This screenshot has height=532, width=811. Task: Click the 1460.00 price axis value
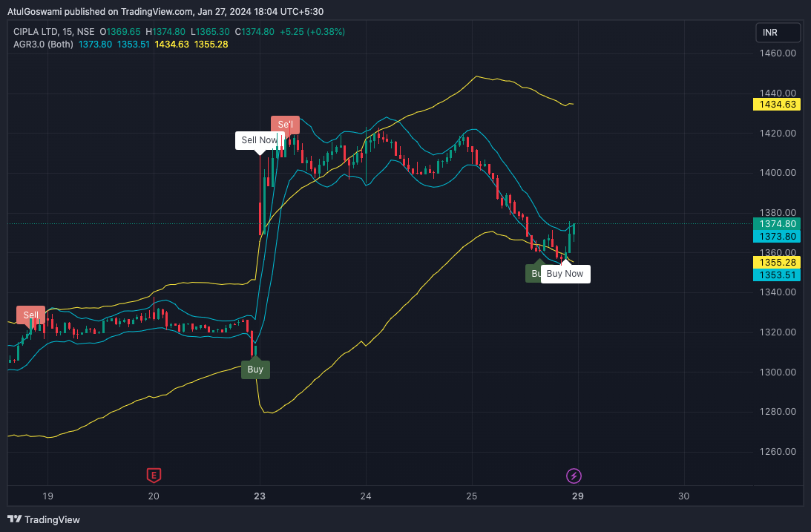click(778, 53)
